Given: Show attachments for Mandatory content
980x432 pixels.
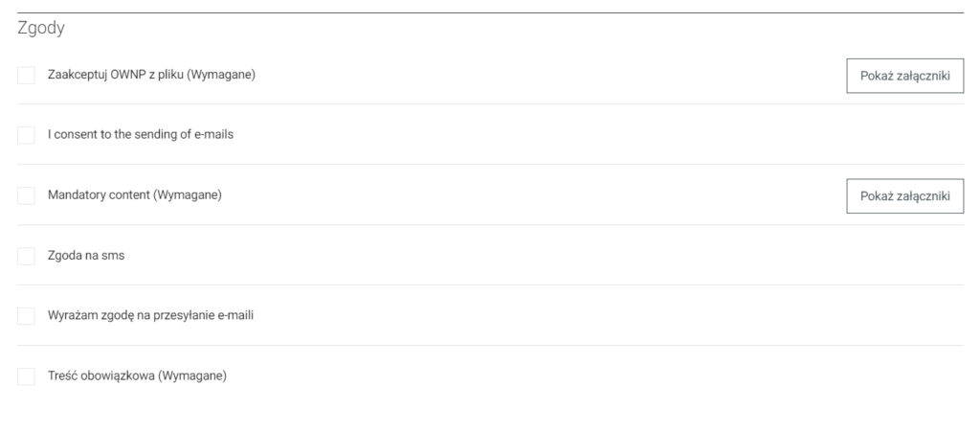Looking at the screenshot, I should click(904, 195).
